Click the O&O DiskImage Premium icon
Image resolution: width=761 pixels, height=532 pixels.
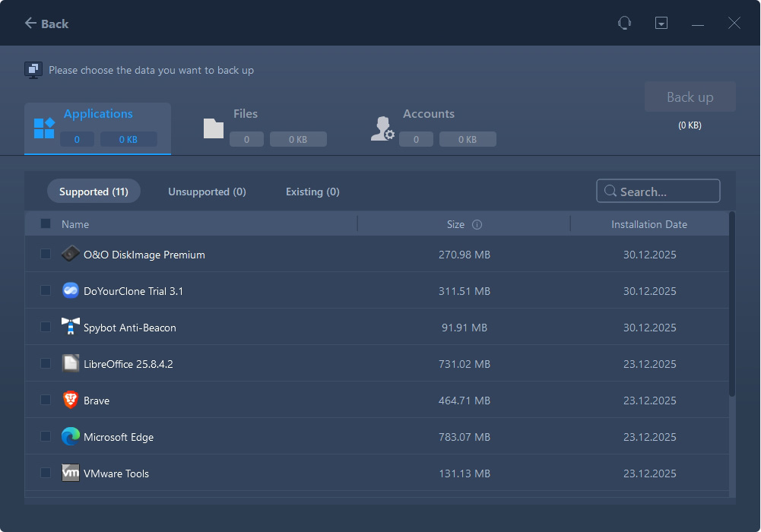point(71,254)
